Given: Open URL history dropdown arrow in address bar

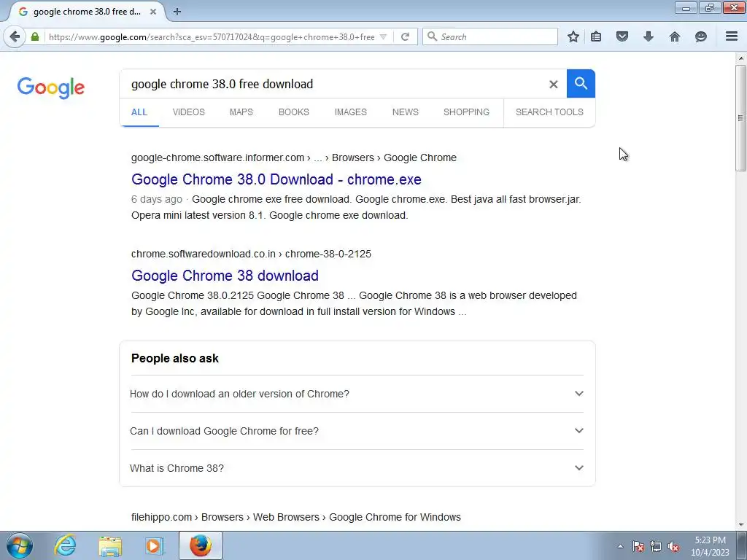Looking at the screenshot, I should click(383, 36).
